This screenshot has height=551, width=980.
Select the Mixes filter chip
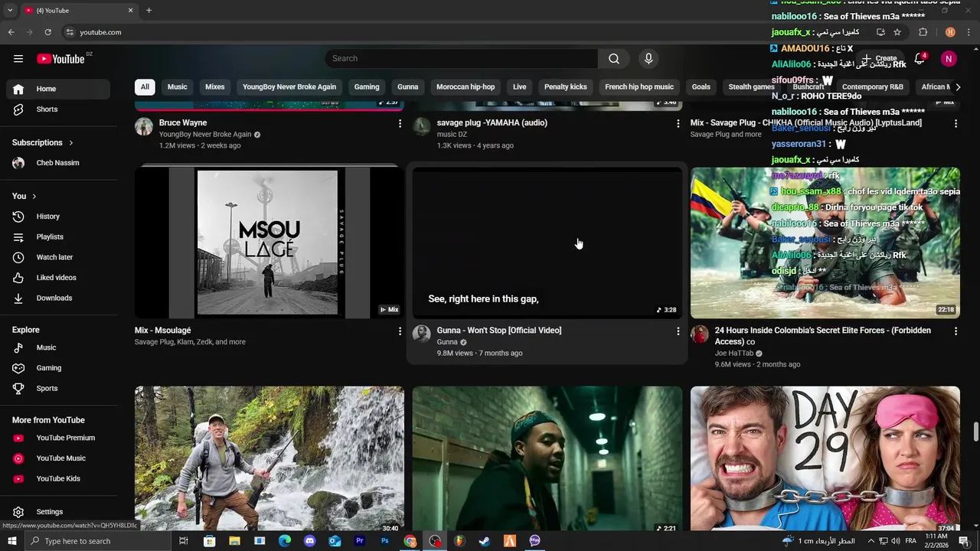point(215,87)
